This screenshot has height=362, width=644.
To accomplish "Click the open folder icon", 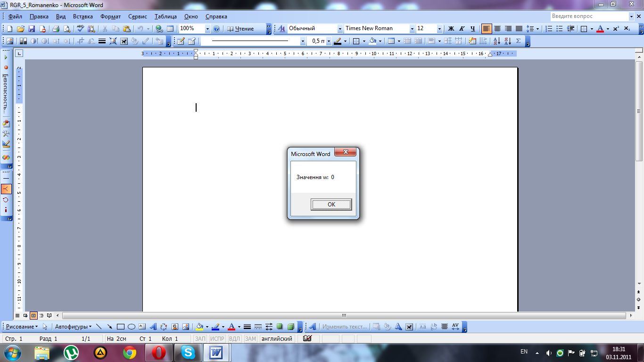I will [21, 29].
